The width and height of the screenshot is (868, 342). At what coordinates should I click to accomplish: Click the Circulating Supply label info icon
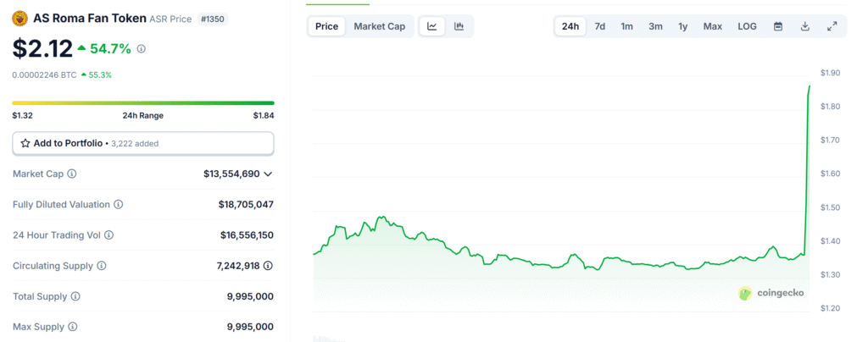(102, 266)
